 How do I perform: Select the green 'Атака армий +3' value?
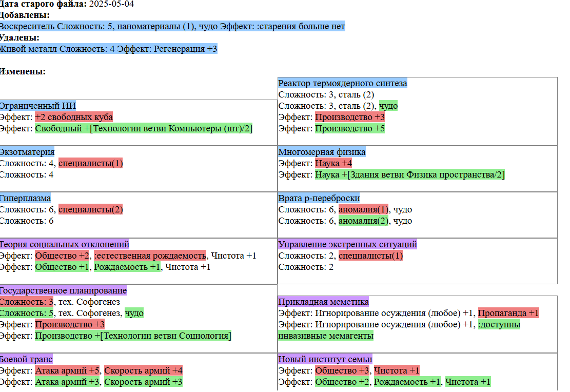[67, 382]
